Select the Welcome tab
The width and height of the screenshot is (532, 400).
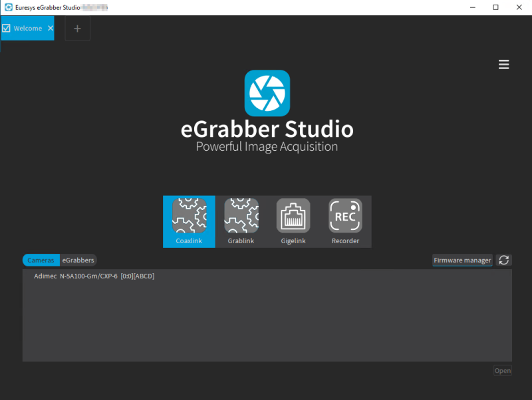click(27, 28)
